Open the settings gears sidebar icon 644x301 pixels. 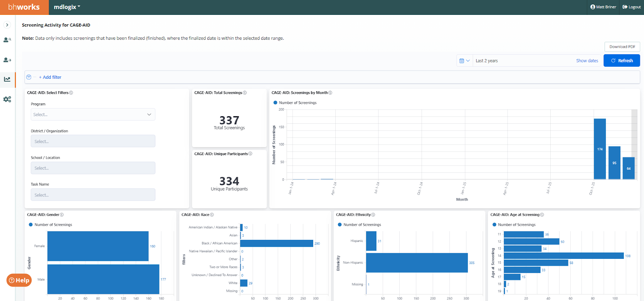pos(7,99)
